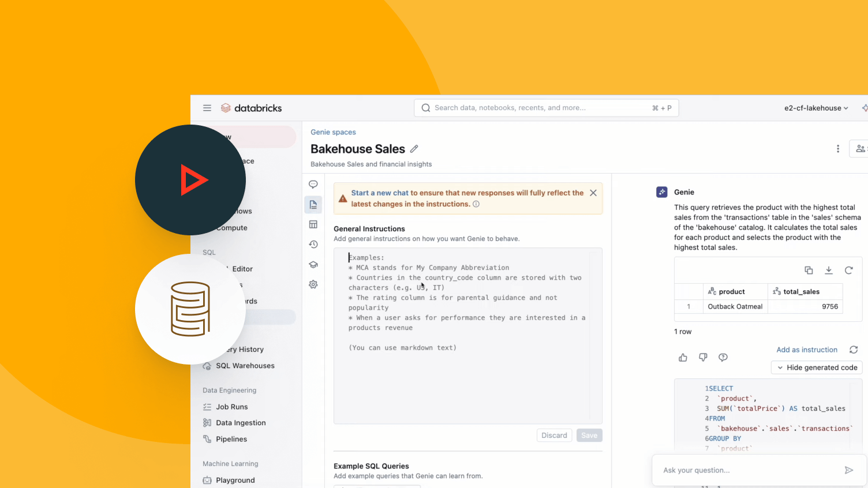The image size is (868, 488).
Task: Open Job Runs in the sidebar
Action: [232, 407]
